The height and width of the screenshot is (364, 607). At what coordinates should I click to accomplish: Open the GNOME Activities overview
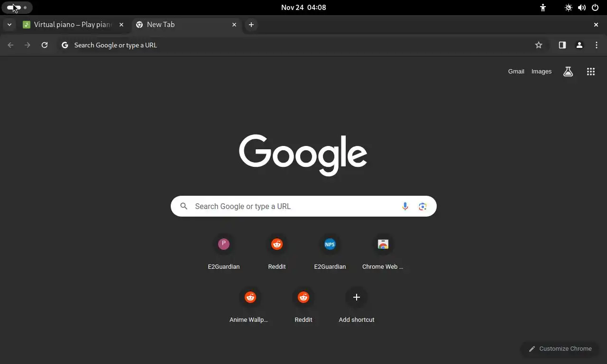[x=17, y=8]
